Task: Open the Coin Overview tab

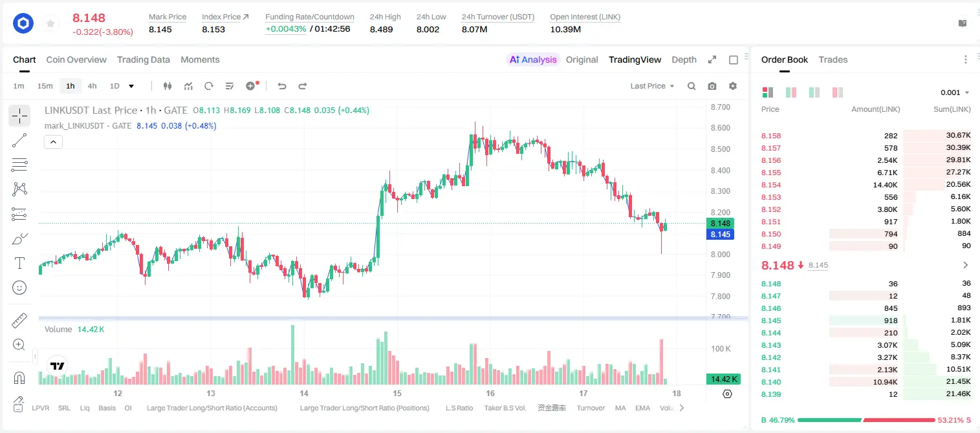Action: click(76, 59)
